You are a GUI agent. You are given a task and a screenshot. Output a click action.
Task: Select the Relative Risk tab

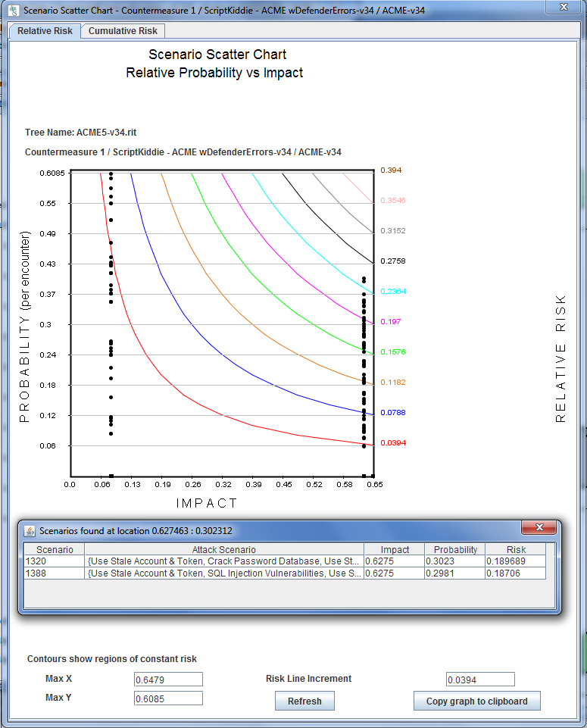(x=45, y=30)
